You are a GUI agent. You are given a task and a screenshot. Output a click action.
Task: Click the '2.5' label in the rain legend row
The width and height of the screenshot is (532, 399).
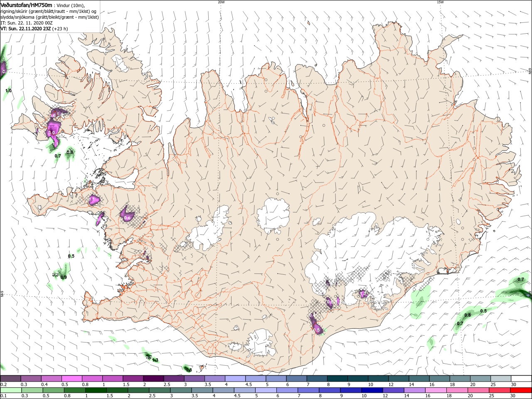pos(152,396)
